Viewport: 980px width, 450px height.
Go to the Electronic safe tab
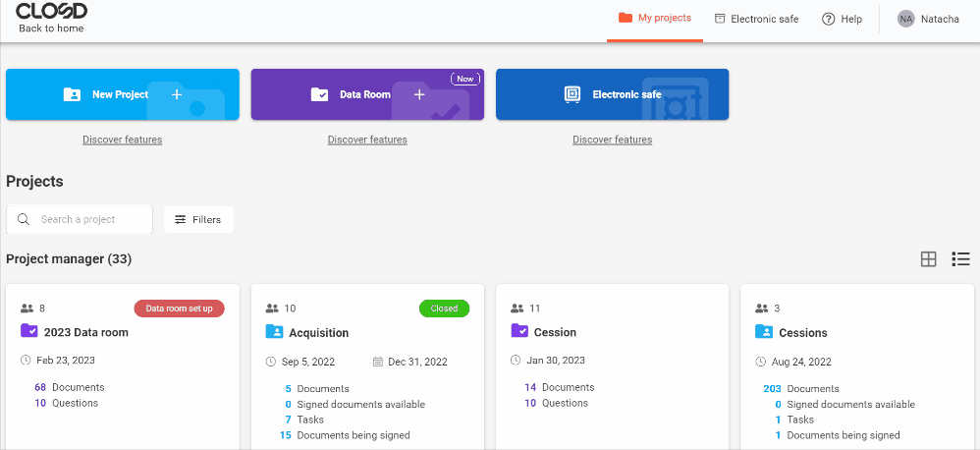pos(756,19)
